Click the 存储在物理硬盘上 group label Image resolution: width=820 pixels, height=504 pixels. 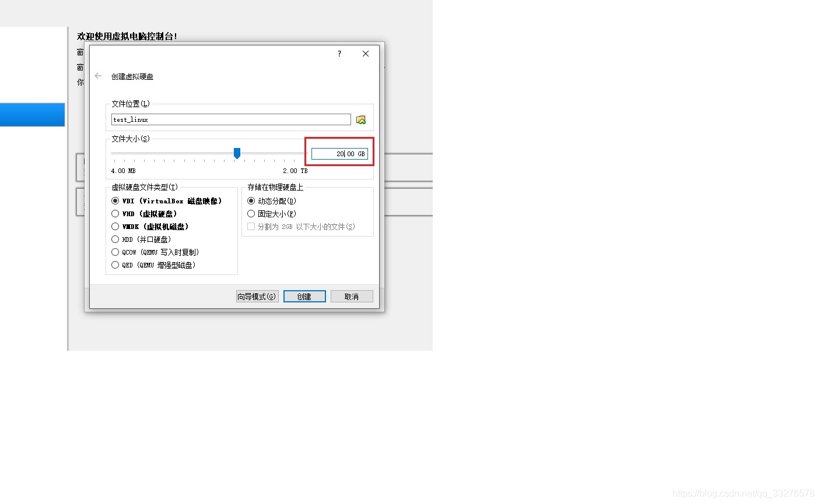click(x=275, y=187)
